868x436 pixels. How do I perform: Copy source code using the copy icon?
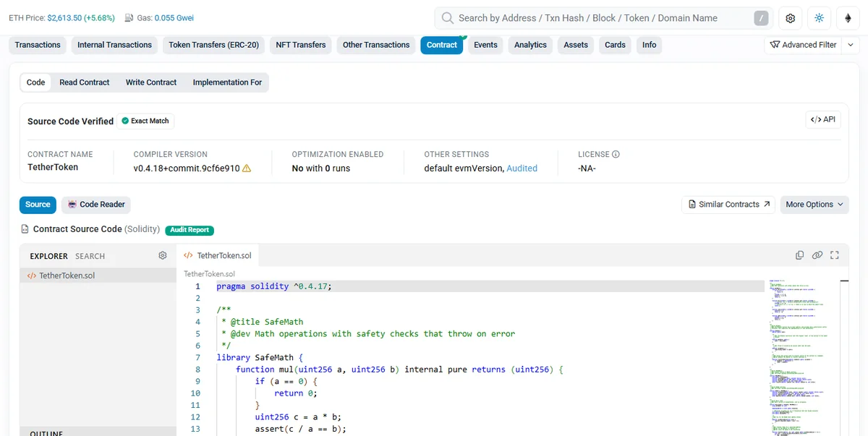(799, 255)
